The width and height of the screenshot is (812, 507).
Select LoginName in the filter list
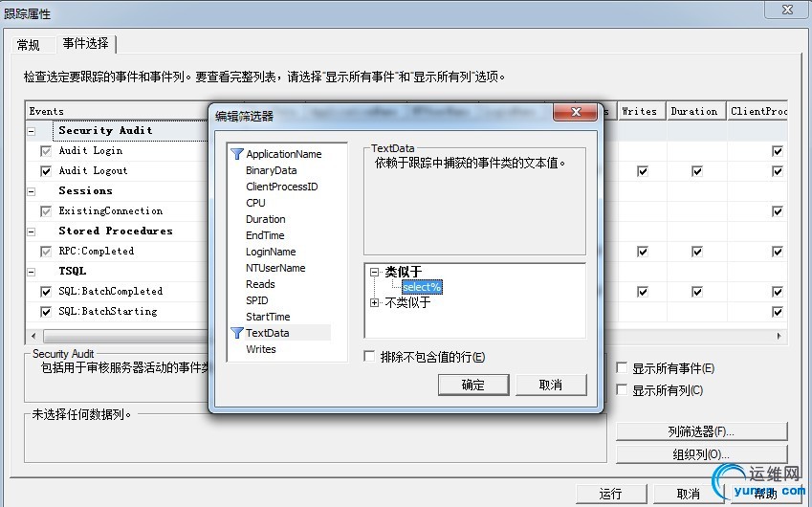pyautogui.click(x=271, y=252)
